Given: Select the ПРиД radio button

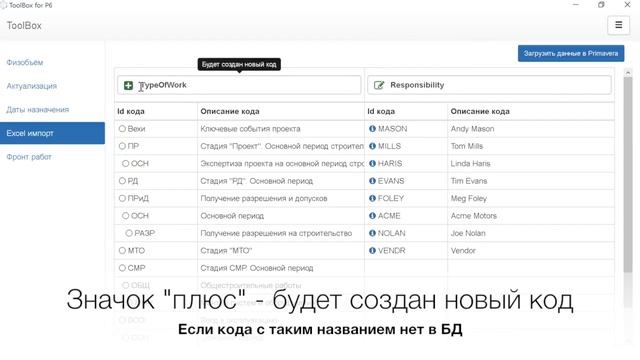Looking at the screenshot, I should [x=122, y=198].
